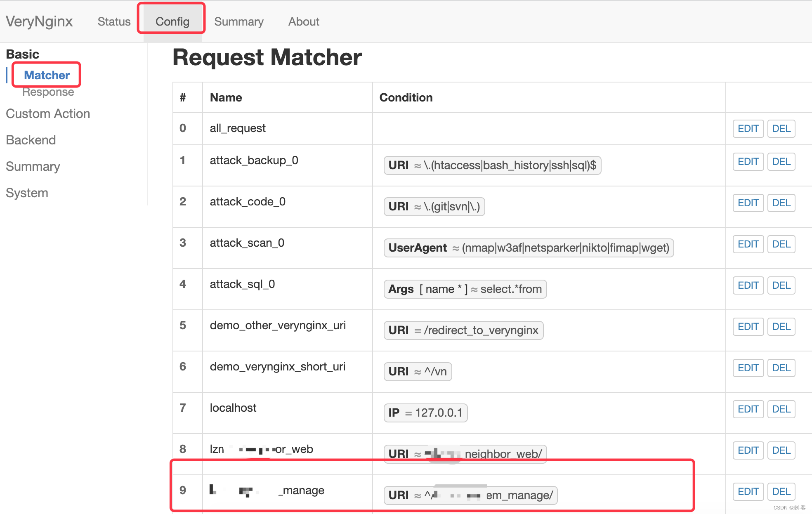Go to the About tab
The width and height of the screenshot is (812, 514).
tap(304, 21)
